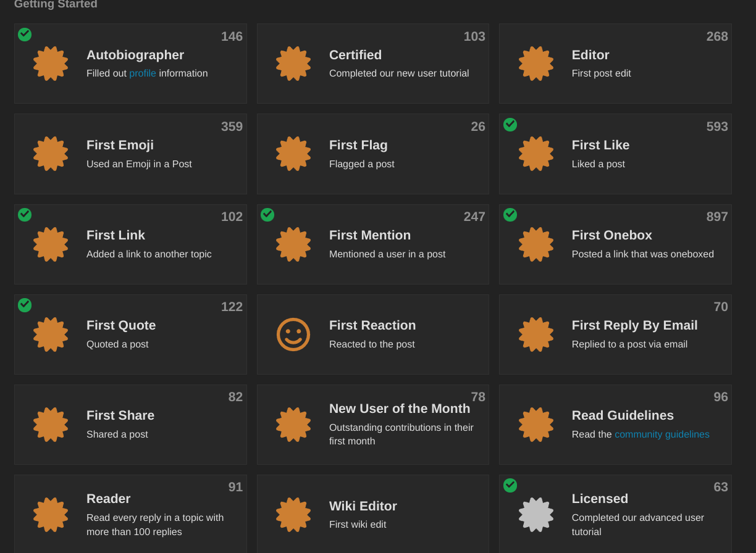Screen dimensions: 756x553
Task: Click the Wiki Editor badge icon
Action: pos(293,515)
